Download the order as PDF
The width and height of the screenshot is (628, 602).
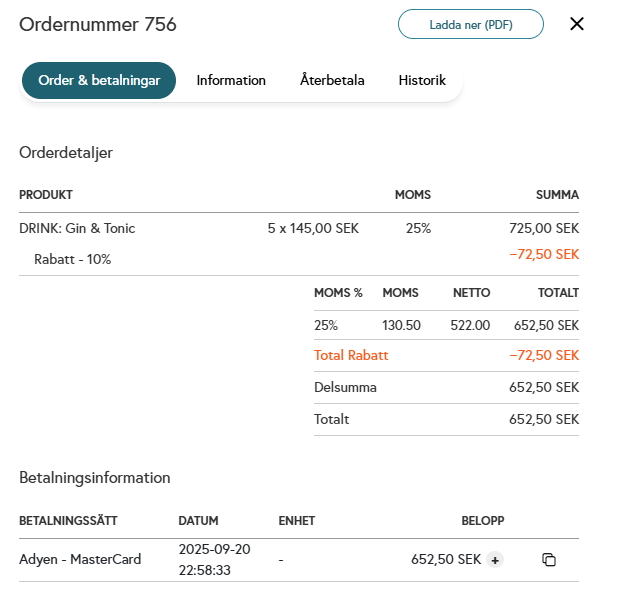[x=471, y=24]
